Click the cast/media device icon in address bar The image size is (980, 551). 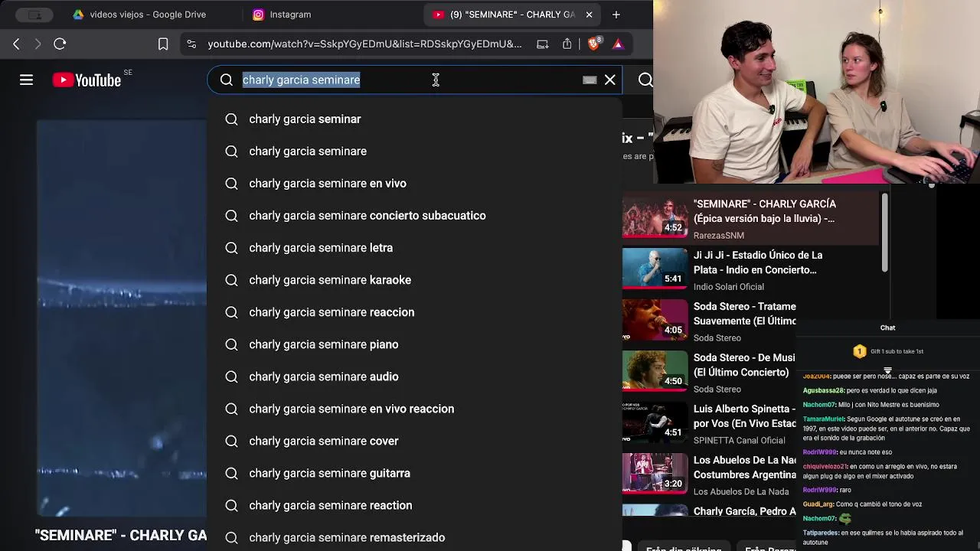[542, 44]
